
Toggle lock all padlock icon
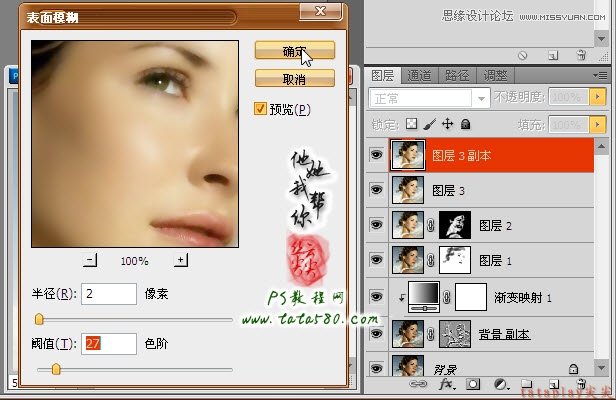click(466, 124)
